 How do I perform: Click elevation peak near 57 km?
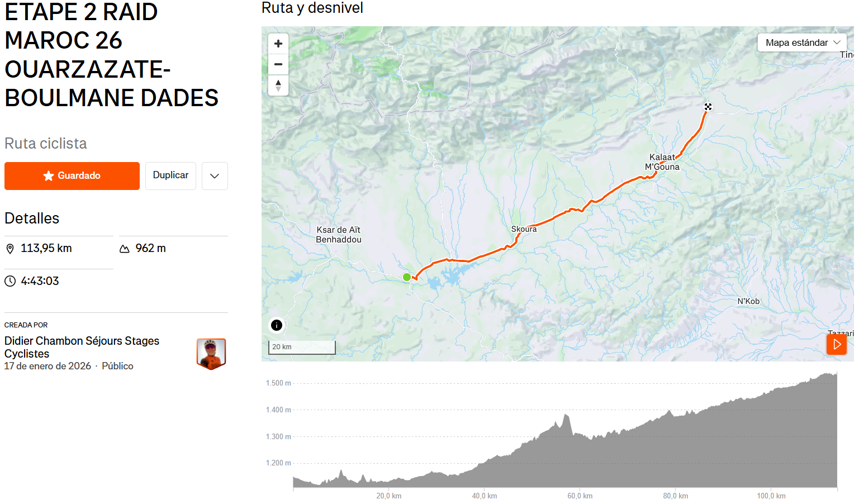(x=567, y=416)
